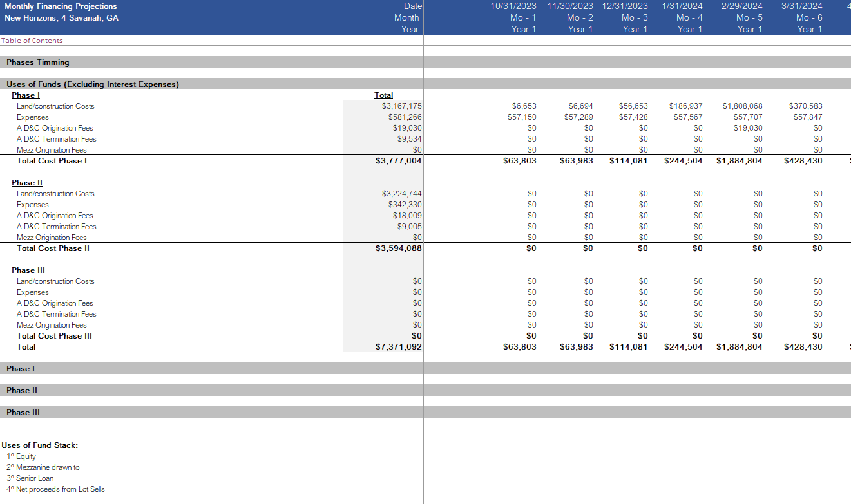
Task: Click the Uses of Fund Stack label
Action: coord(40,445)
